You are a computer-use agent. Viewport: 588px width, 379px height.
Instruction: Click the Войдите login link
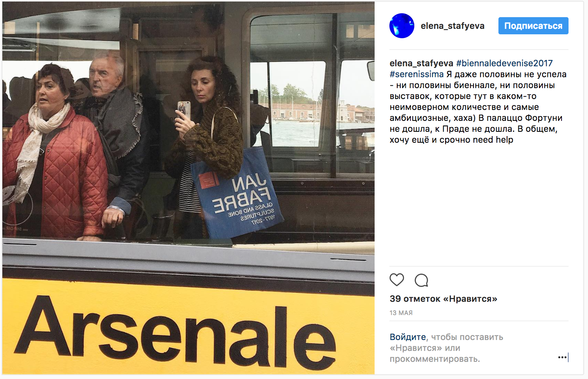[x=408, y=337]
